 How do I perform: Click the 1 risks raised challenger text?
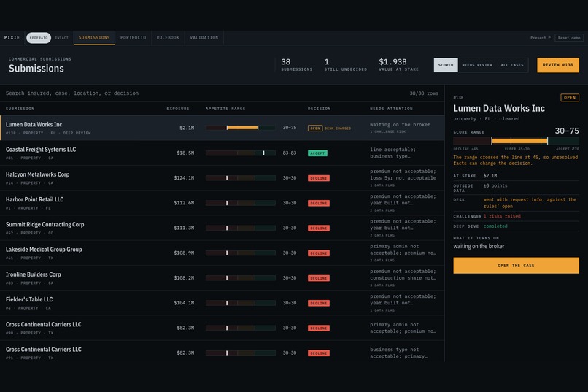point(502,216)
